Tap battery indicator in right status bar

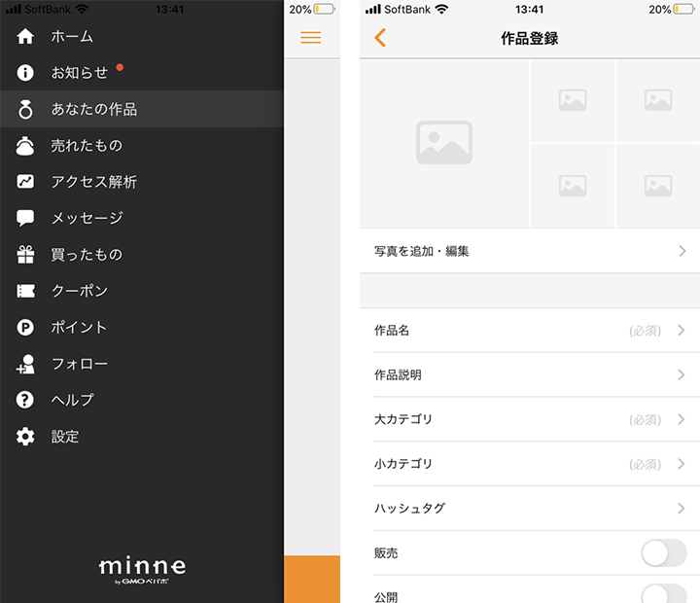pos(683,10)
